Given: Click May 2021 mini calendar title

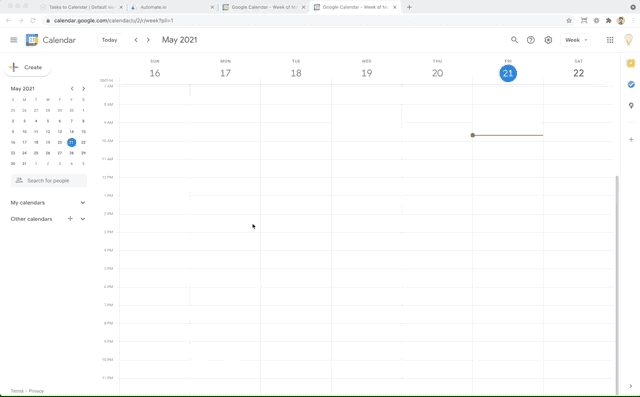Looking at the screenshot, I should [22, 89].
